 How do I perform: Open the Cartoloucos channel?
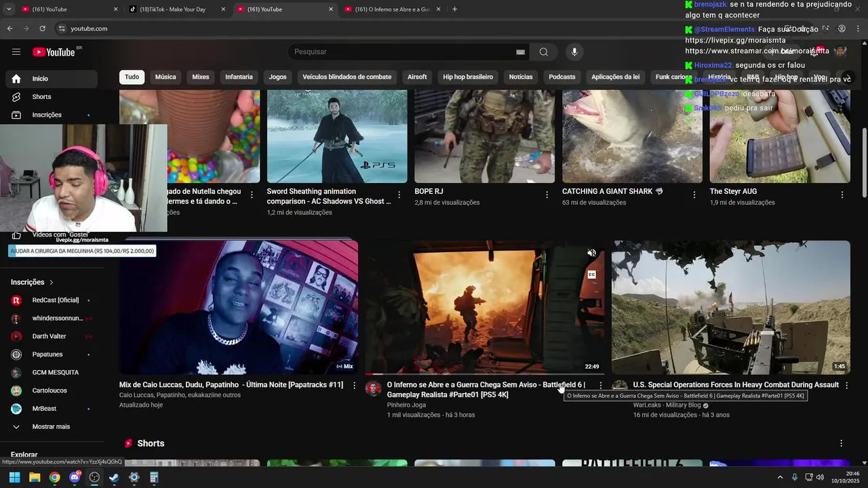[52, 390]
